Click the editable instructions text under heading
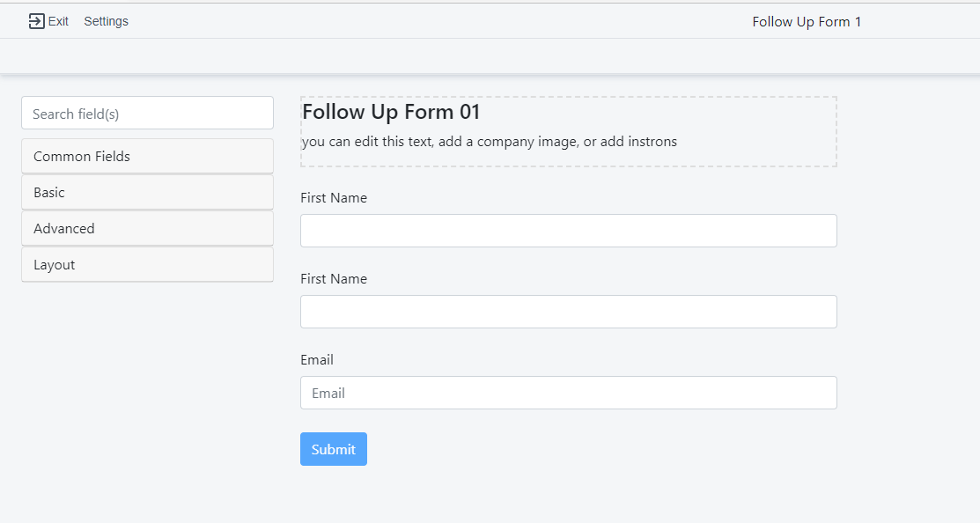980x523 pixels. click(489, 142)
